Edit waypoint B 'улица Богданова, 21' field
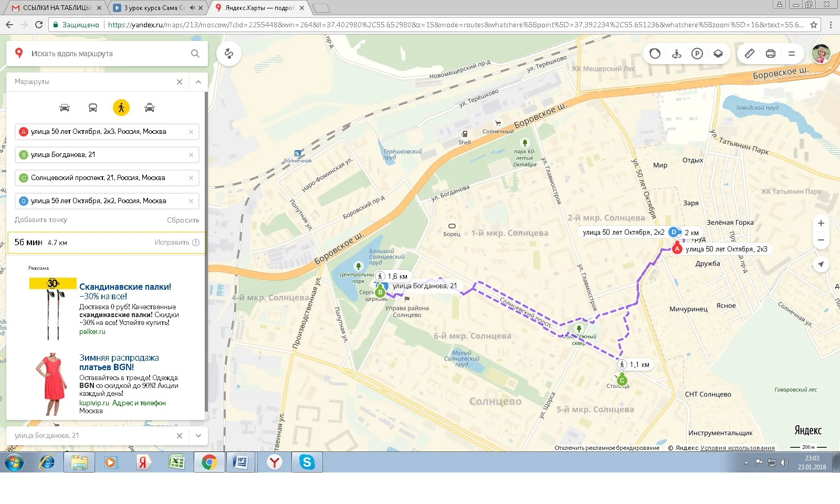The height and width of the screenshot is (504, 840). [x=107, y=155]
